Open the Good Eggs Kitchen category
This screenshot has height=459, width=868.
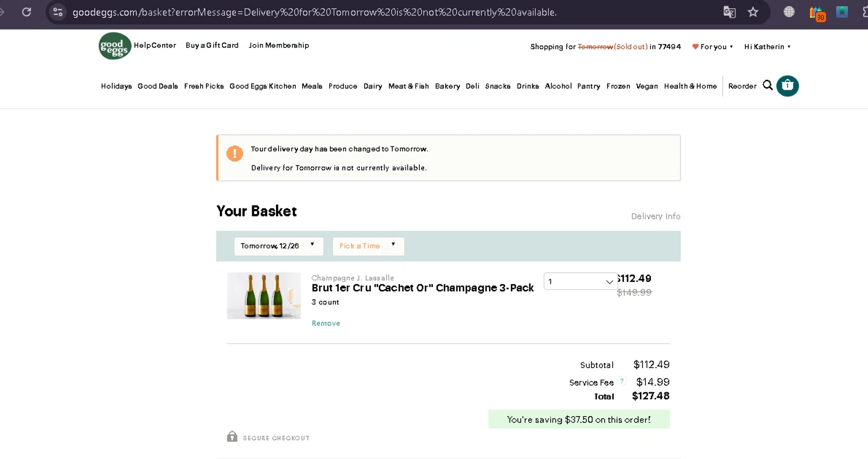pyautogui.click(x=263, y=86)
